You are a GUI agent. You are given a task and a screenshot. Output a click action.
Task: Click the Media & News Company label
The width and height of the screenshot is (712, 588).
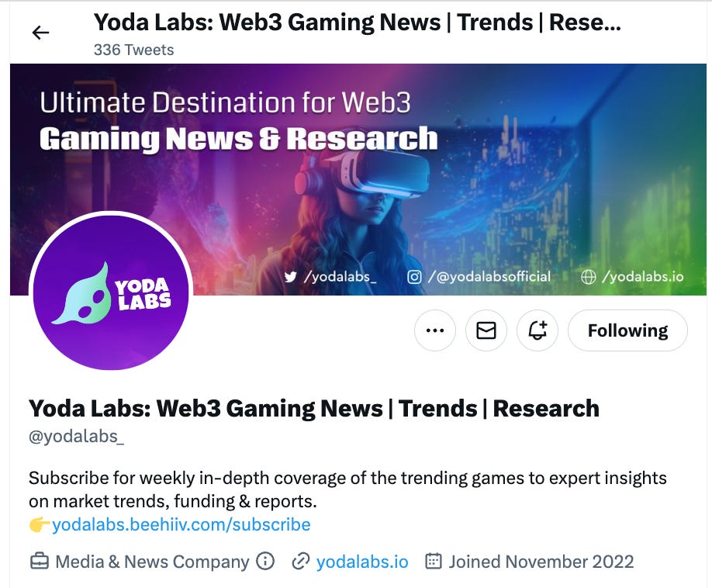152,562
